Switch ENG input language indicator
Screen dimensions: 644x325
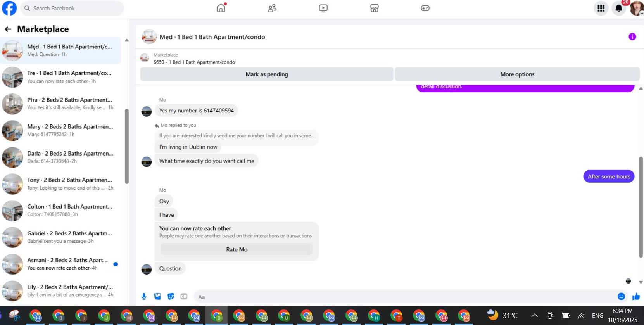(597, 315)
